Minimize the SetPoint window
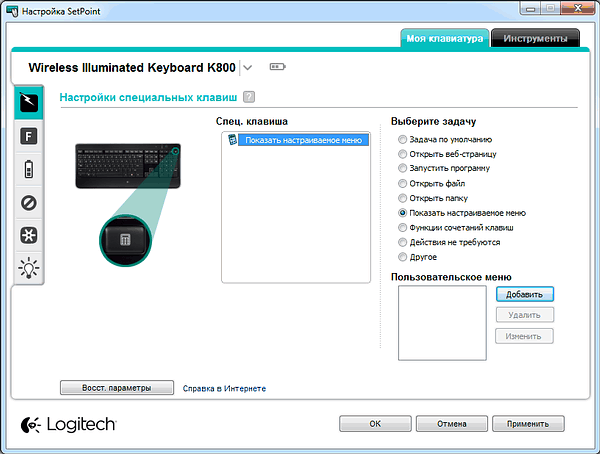 530,8
